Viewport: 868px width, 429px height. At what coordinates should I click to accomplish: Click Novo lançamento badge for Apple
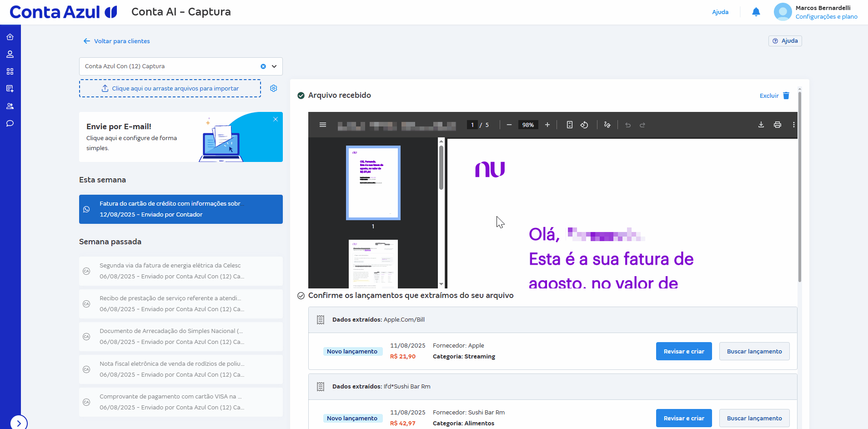352,351
